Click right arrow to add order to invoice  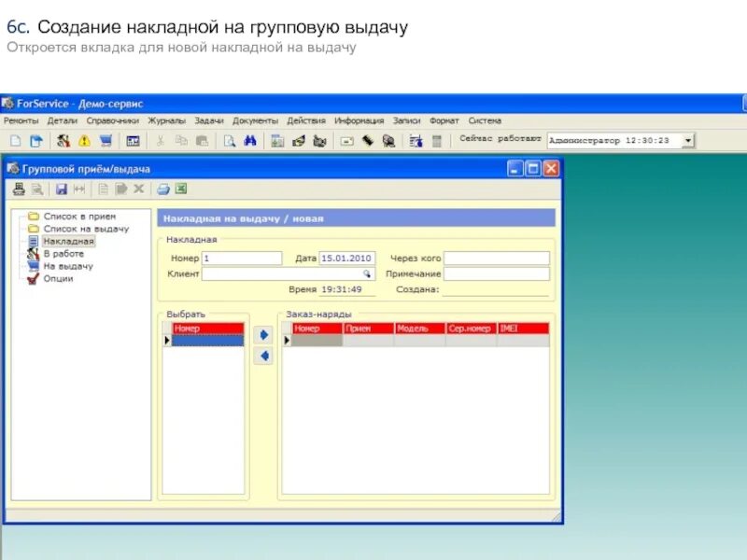(263, 335)
